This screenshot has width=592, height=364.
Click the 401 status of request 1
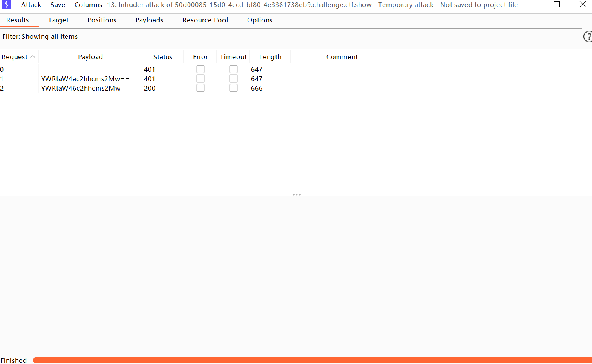coord(149,79)
